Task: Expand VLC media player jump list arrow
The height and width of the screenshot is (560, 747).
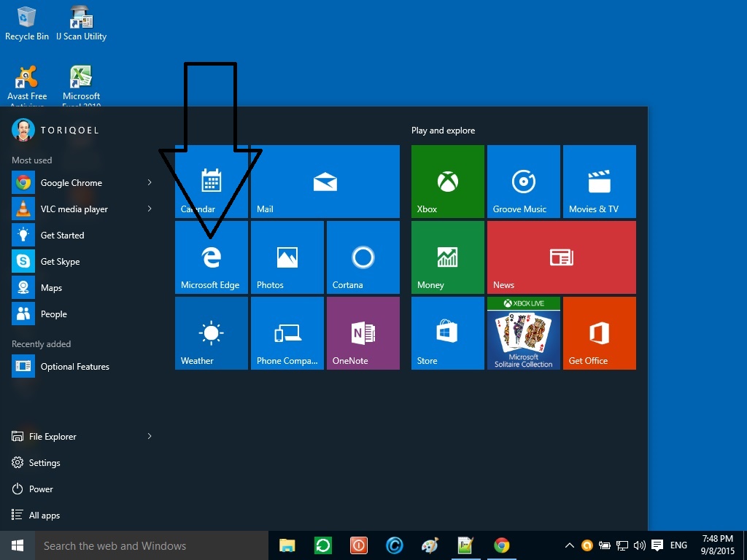Action: (x=150, y=209)
